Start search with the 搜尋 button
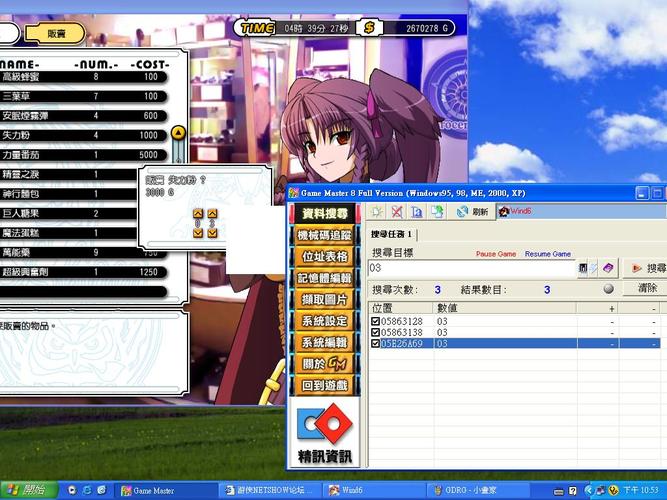This screenshot has height=500, width=667. click(645, 268)
